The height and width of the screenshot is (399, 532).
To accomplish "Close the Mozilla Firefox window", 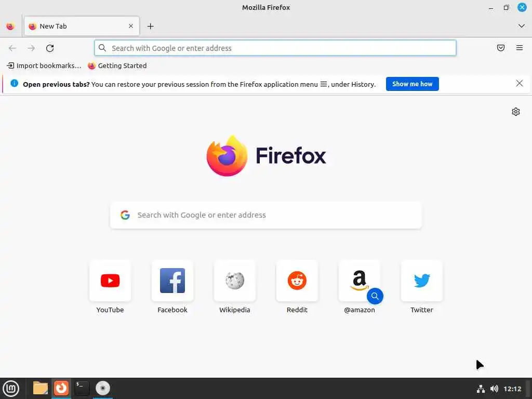I will (x=522, y=7).
